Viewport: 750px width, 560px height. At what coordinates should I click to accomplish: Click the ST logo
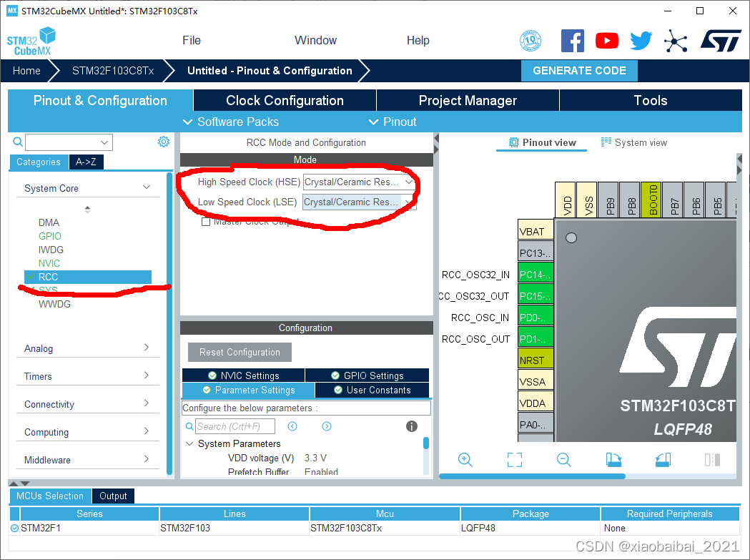(x=721, y=41)
